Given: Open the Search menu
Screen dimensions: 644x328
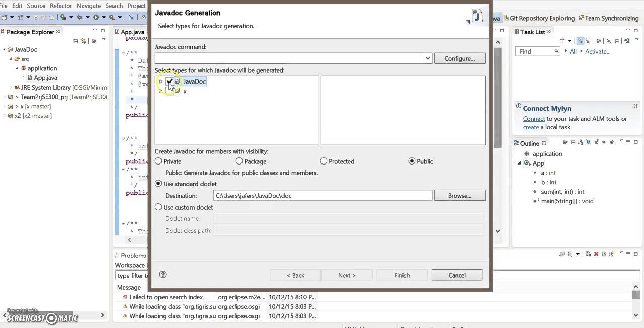Looking at the screenshot, I should (x=114, y=6).
